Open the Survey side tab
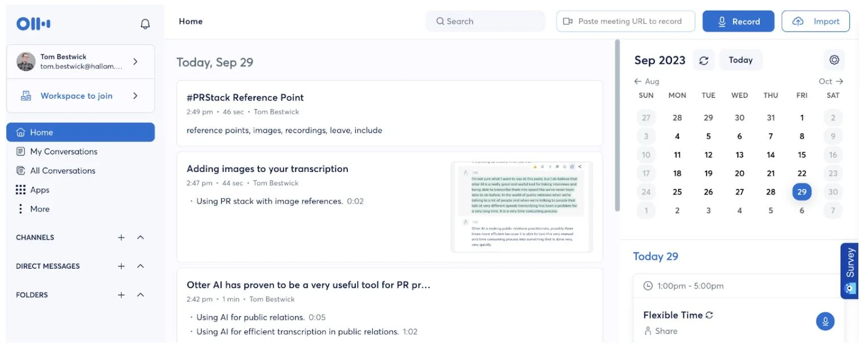 (x=849, y=270)
